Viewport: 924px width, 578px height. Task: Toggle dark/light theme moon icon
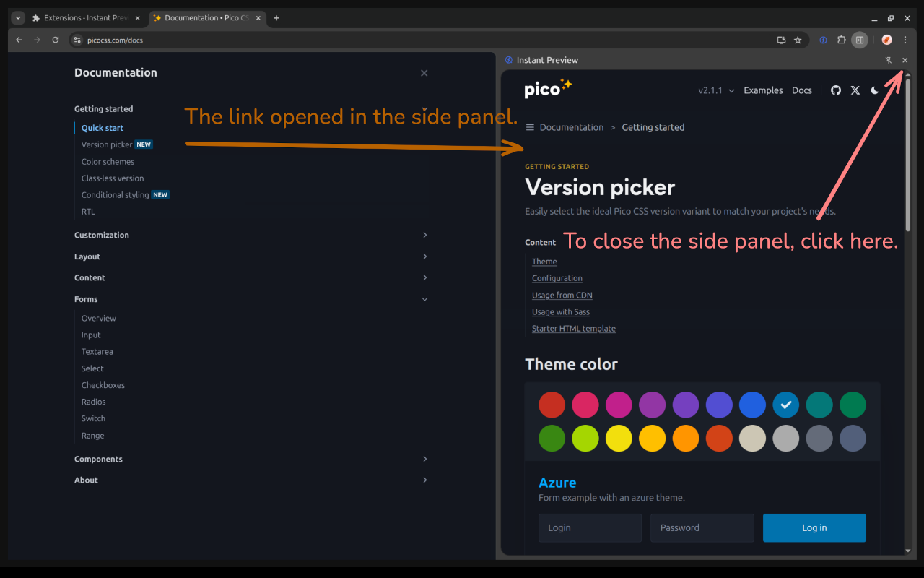[x=875, y=90]
